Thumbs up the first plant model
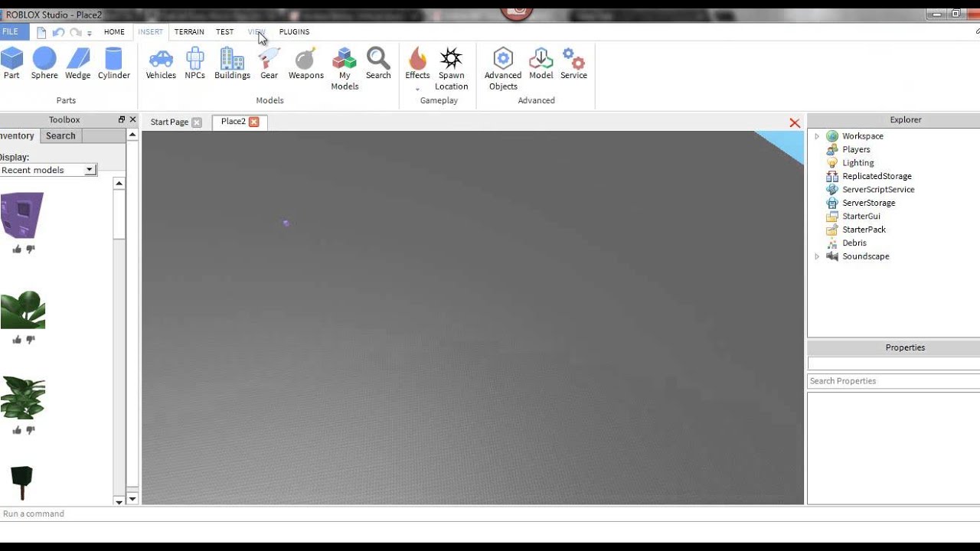The width and height of the screenshot is (980, 551). tap(17, 340)
